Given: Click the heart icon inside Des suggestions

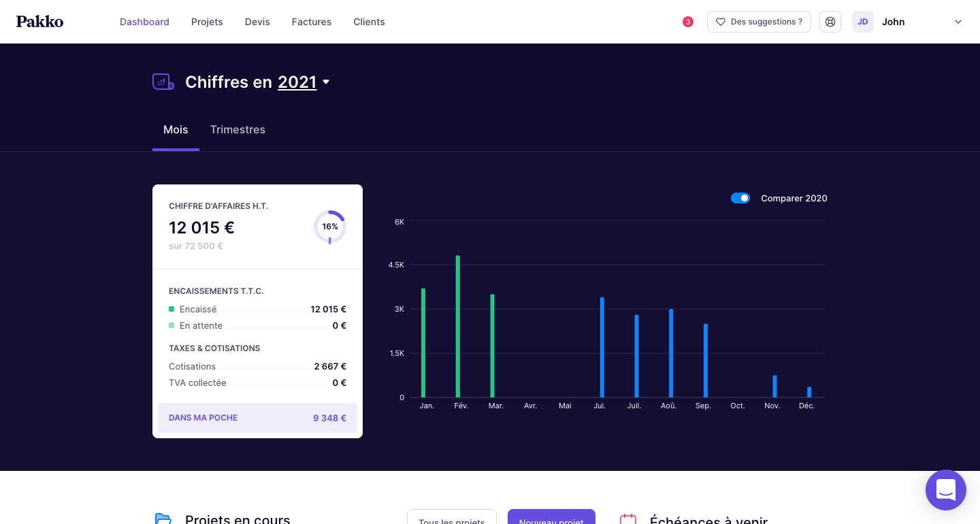Looking at the screenshot, I should click(x=721, y=22).
